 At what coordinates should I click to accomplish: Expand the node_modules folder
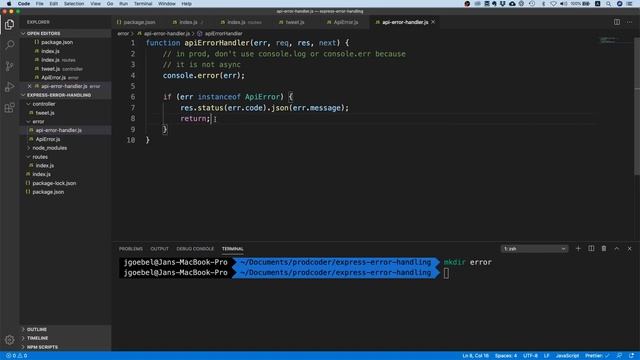point(49,148)
